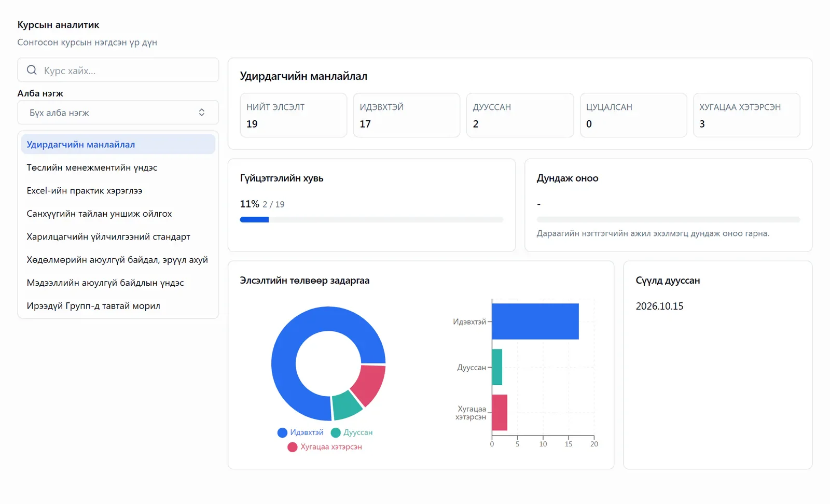
Task: Open the Бүх алба нэгж dropdown
Action: pos(118,113)
